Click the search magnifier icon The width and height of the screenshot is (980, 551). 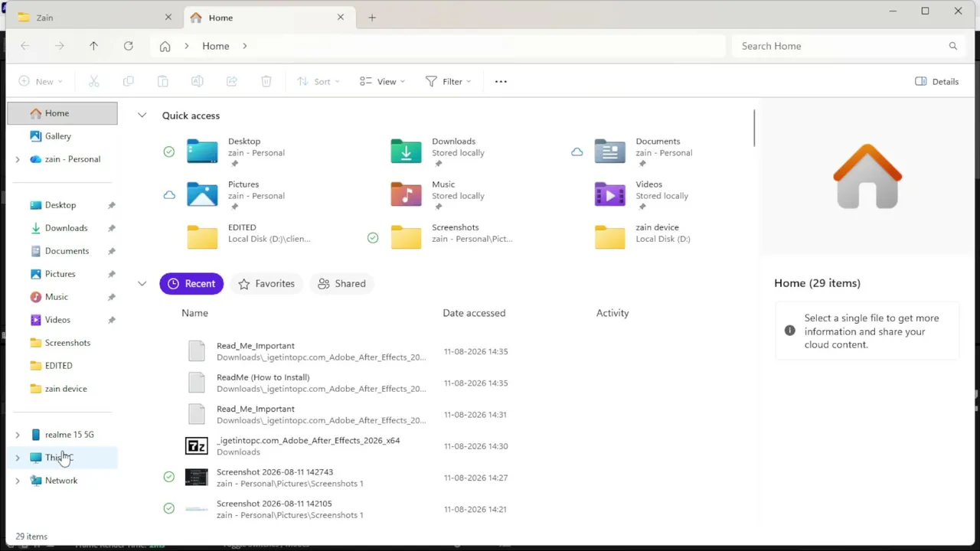click(x=953, y=46)
